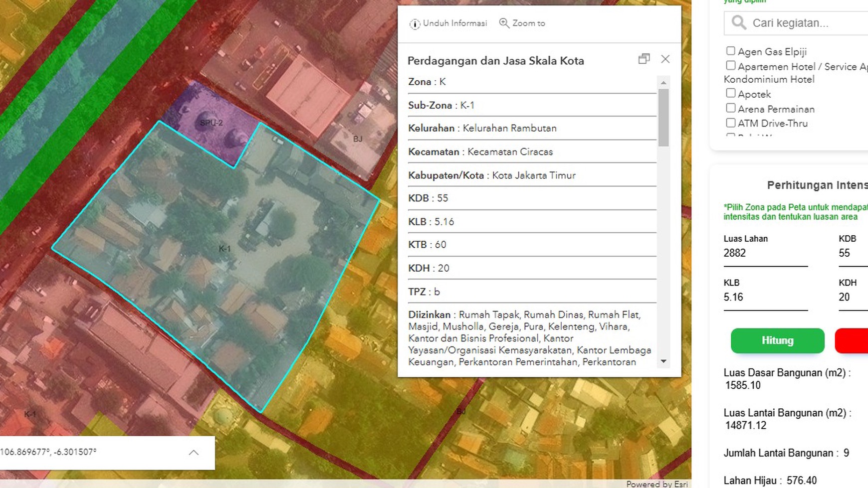The height and width of the screenshot is (488, 868).
Task: Click the BJ zone label near red building
Action: tap(357, 139)
